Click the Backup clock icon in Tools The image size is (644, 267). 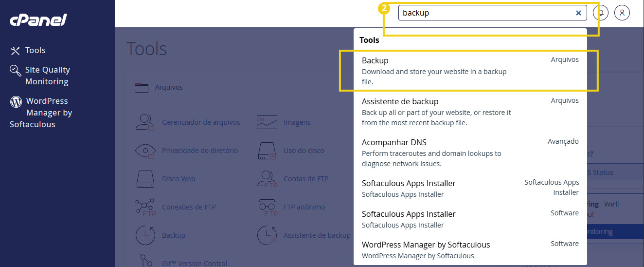tap(144, 235)
